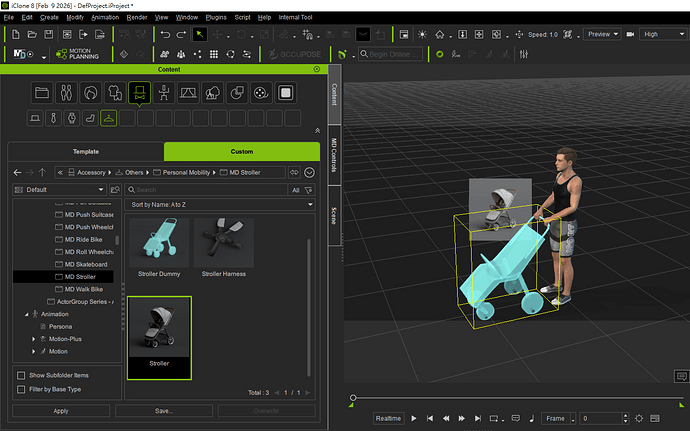Open the Scene side tab
Screen dimensions: 690x431
click(x=334, y=216)
